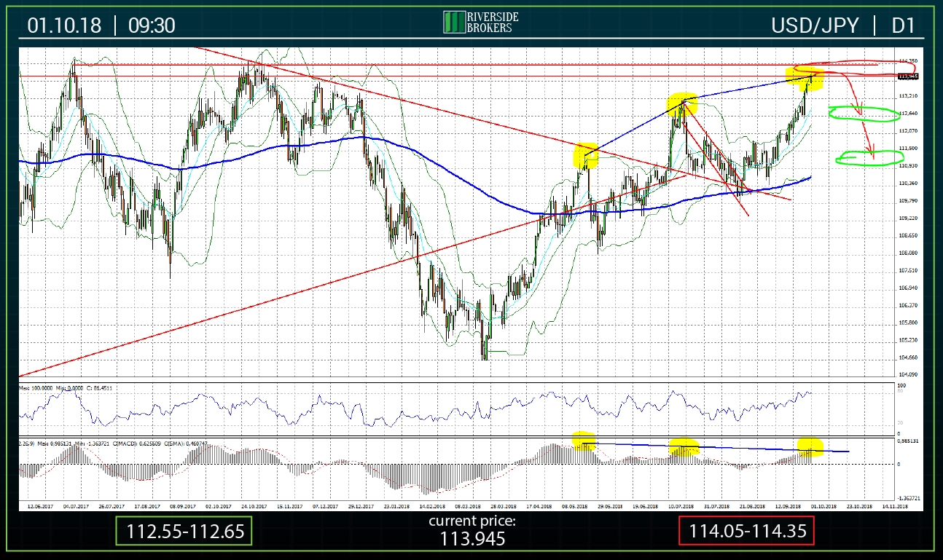The height and width of the screenshot is (560, 943).
Task: Click the 100 oscillator scale label
Action: (x=903, y=384)
